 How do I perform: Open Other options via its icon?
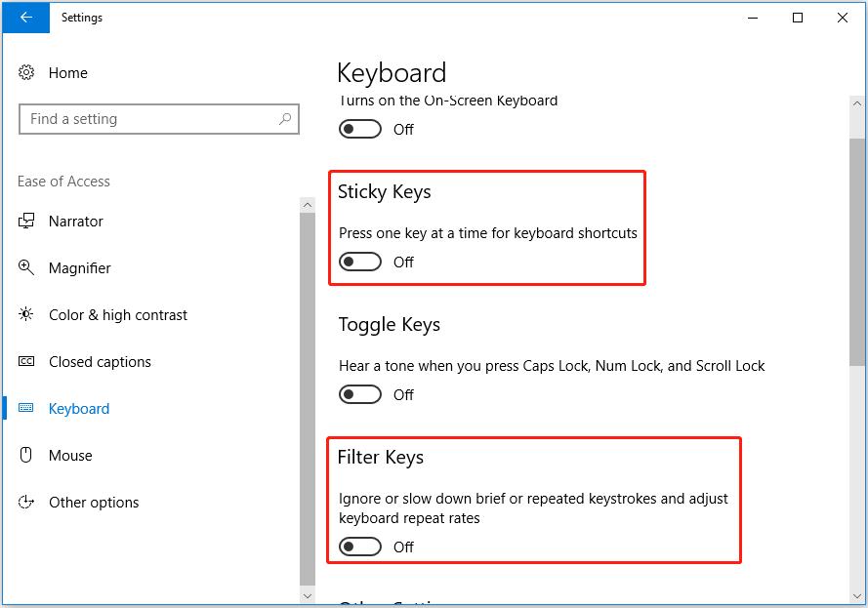pos(28,503)
